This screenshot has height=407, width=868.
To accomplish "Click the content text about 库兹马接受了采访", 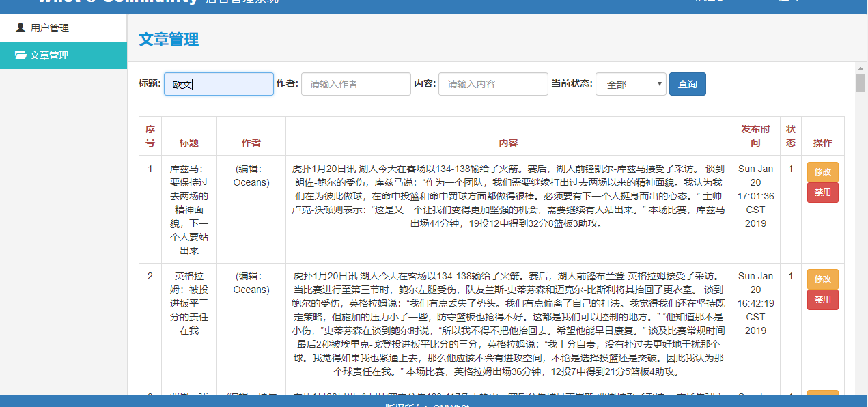I will pos(508,196).
